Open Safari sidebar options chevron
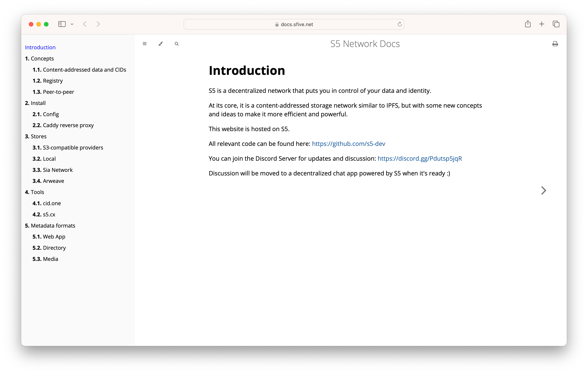 pyautogui.click(x=72, y=24)
